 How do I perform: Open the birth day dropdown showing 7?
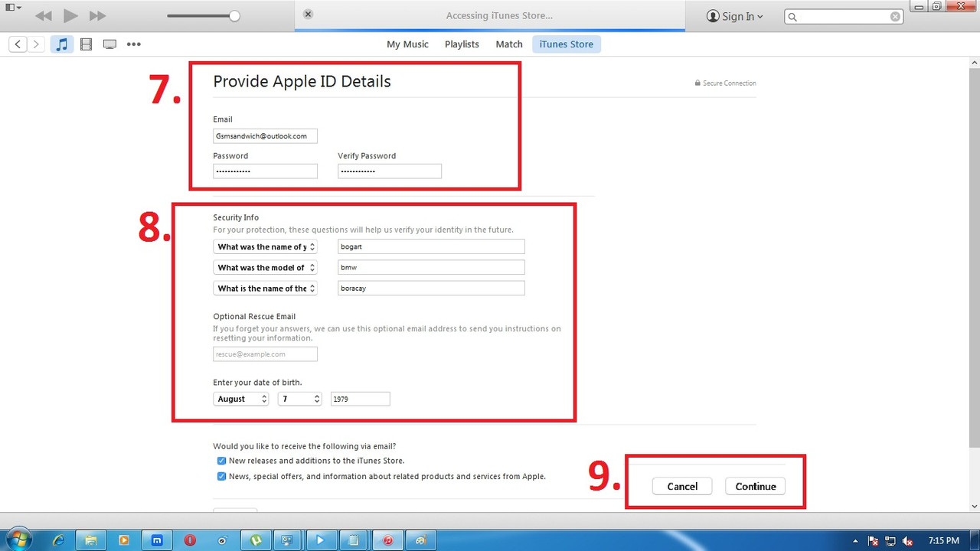[x=299, y=399]
